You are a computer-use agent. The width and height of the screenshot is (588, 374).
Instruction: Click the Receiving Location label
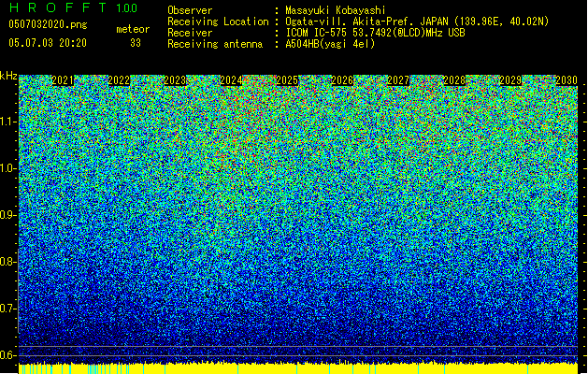point(218,22)
